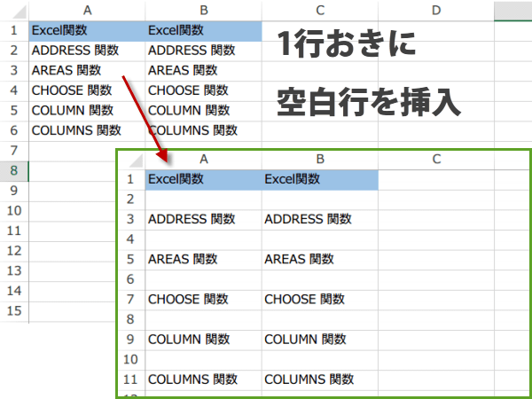Image resolution: width=532 pixels, height=399 pixels.
Task: Select row 3 header in green-bordered sheet
Action: (131, 220)
